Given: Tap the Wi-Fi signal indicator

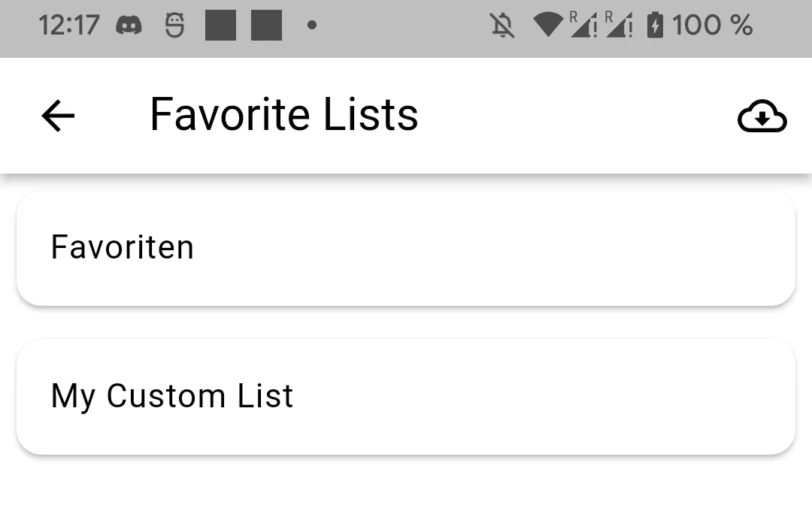Looking at the screenshot, I should point(548,26).
